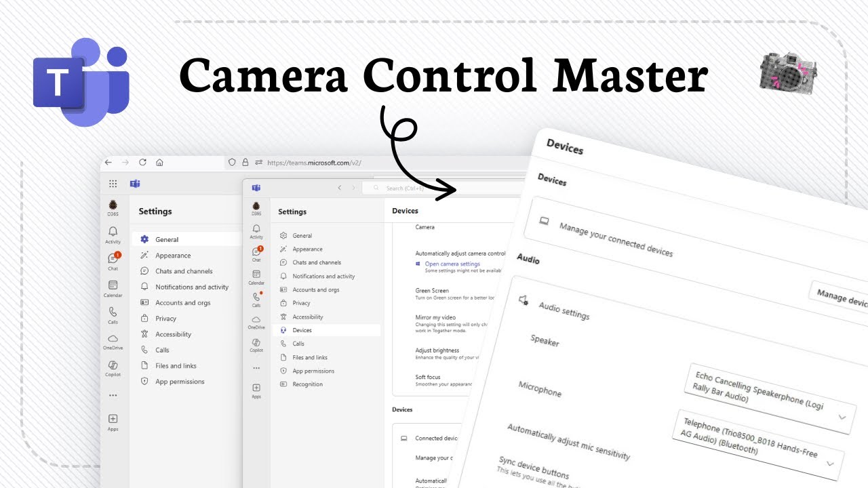Click the browser home icon
Viewport: 868px width, 488px height.
(x=159, y=163)
